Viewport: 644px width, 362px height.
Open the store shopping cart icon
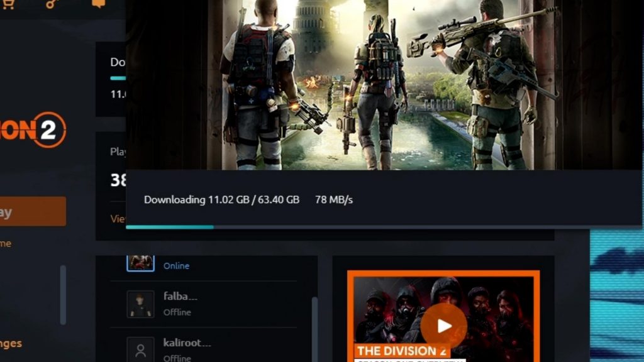(x=8, y=3)
